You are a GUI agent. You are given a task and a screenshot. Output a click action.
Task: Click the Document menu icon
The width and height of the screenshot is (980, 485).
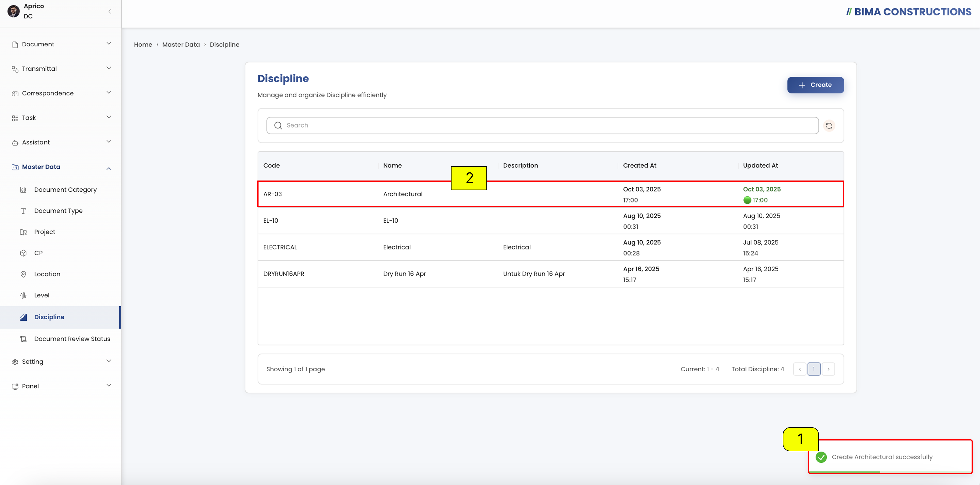click(15, 45)
